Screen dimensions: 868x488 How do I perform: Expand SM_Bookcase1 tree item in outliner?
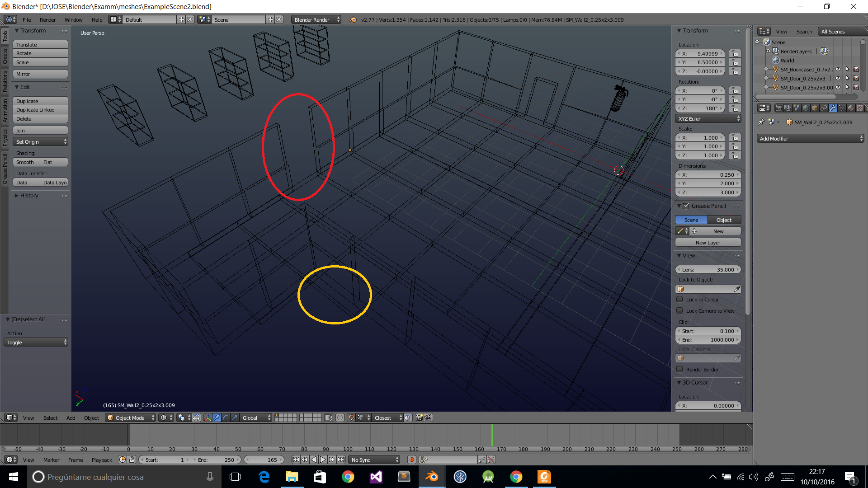[x=766, y=69]
